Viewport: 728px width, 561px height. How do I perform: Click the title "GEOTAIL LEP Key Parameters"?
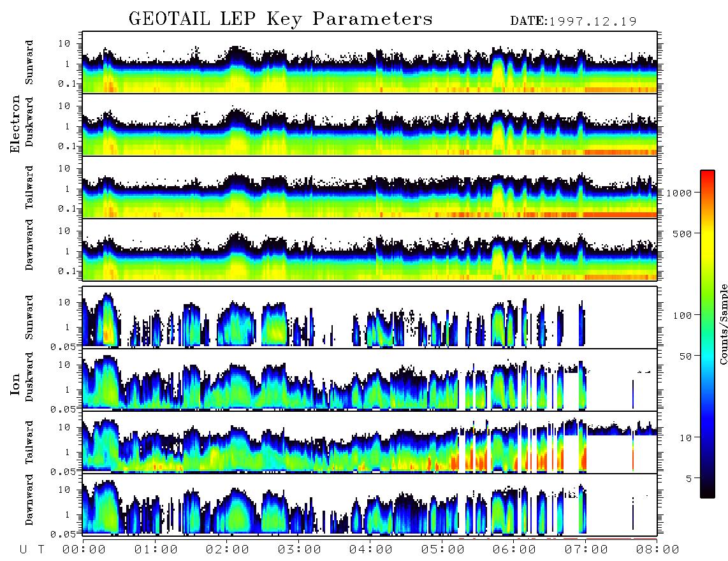(280, 19)
